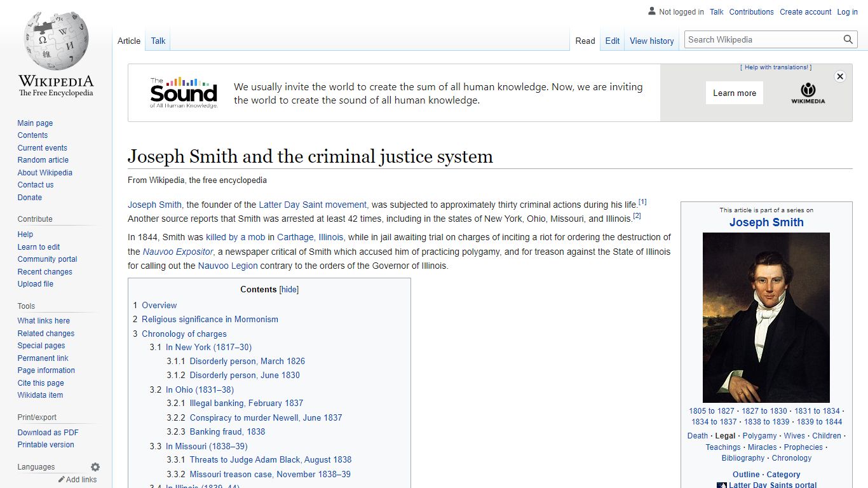The image size is (868, 488).
Task: Open the View history tab
Action: coord(652,41)
